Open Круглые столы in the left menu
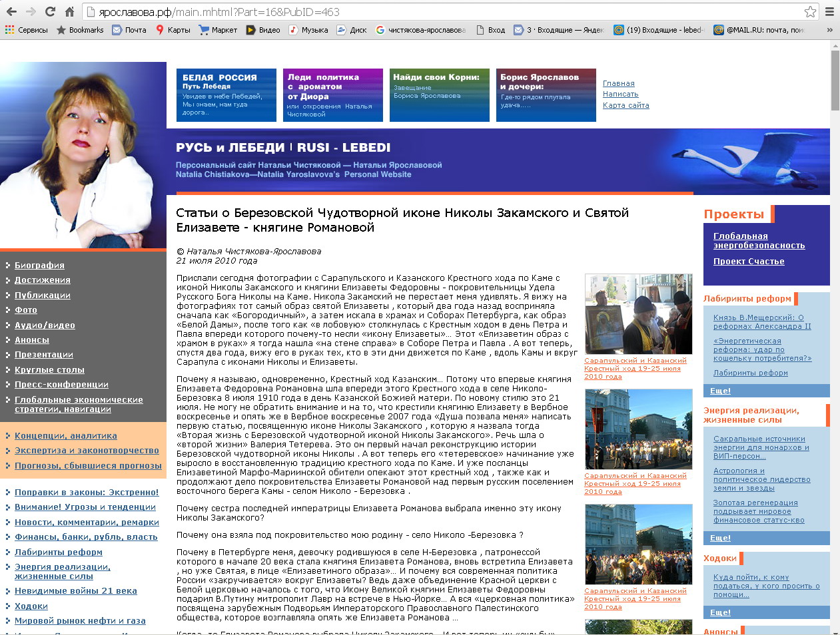The image size is (840, 635). click(49, 369)
